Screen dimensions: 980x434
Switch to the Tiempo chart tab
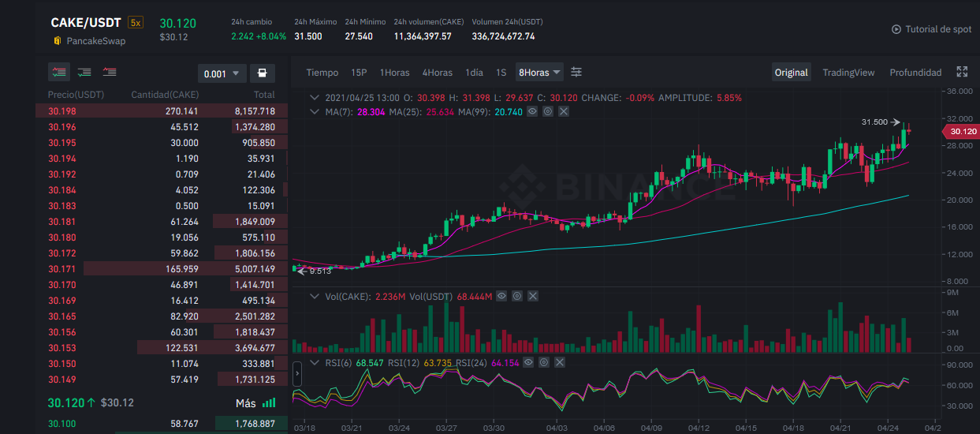click(322, 72)
